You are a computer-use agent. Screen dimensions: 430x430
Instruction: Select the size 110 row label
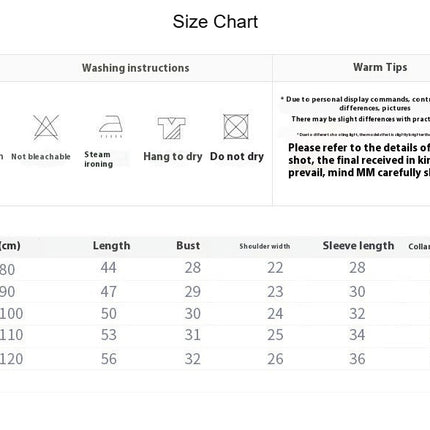point(11,335)
